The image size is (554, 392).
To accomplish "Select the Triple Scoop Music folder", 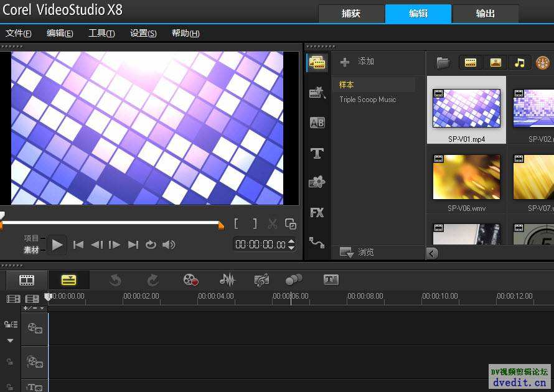I will [x=367, y=100].
